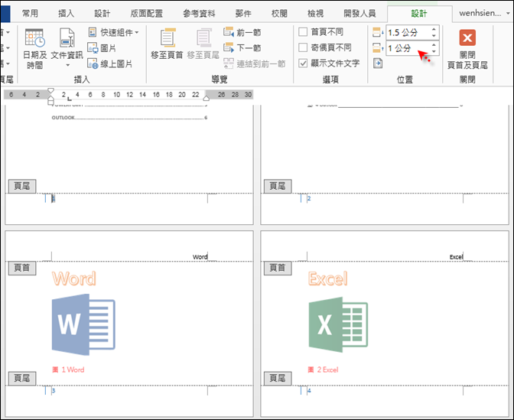This screenshot has width=514, height=420.
Task: Expand the Document Info dropdown arrow
Action: (67, 65)
